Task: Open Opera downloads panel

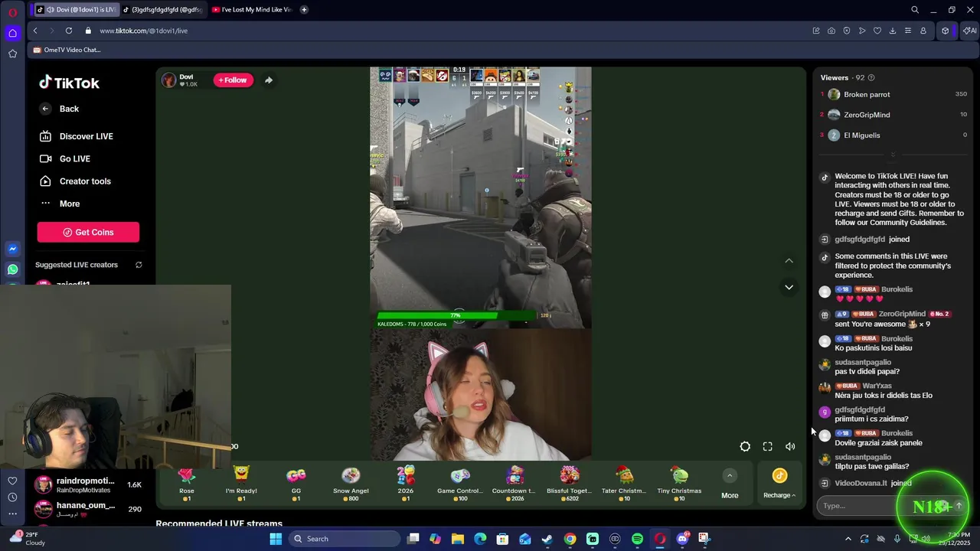Action: click(x=893, y=31)
